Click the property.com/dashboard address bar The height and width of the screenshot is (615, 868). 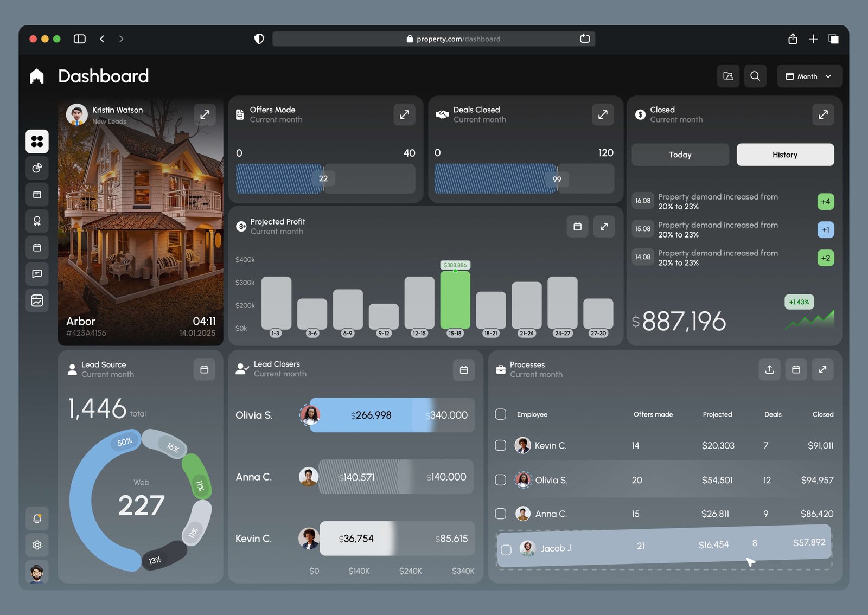coord(433,39)
